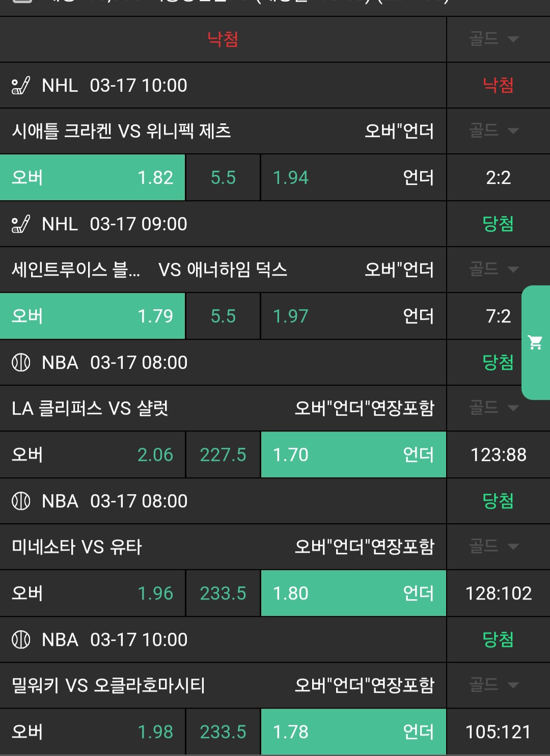550x756 pixels.
Task: Click the 227.5 handicap line value
Action: click(x=223, y=455)
